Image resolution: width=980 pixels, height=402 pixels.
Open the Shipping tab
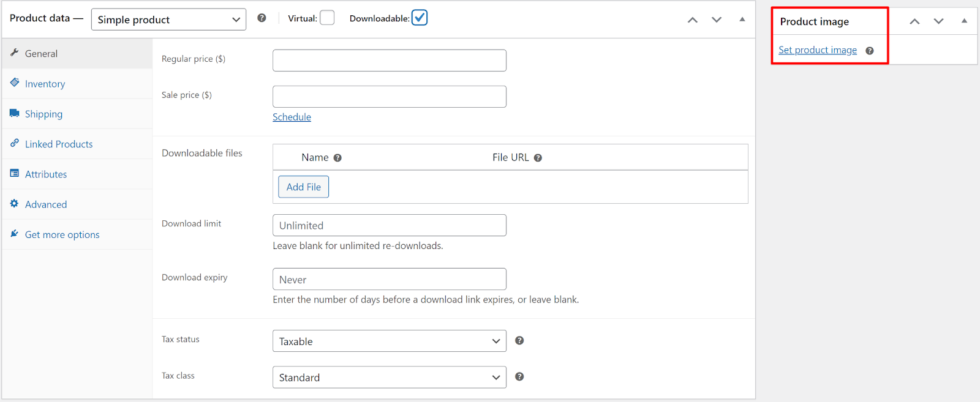[43, 114]
